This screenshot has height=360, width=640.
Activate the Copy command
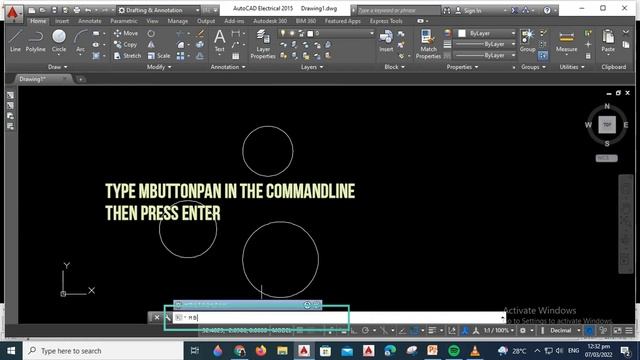(125, 44)
